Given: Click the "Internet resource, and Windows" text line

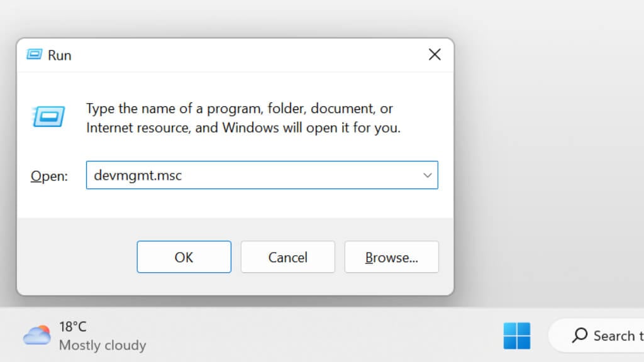Looking at the screenshot, I should coord(243,128).
